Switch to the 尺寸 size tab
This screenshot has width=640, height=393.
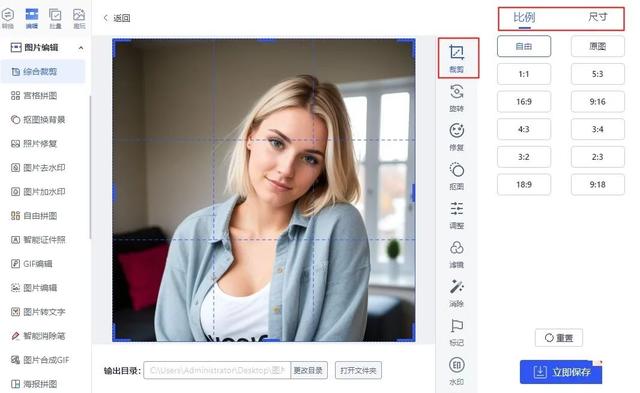click(x=598, y=18)
